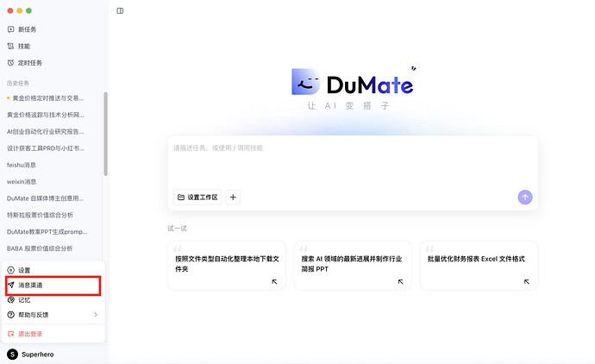Pick the 按照文件类型自动化整理本地下载文件夹 suggestion card
Image resolution: width=595 pixels, height=364 pixels.
pos(227,266)
